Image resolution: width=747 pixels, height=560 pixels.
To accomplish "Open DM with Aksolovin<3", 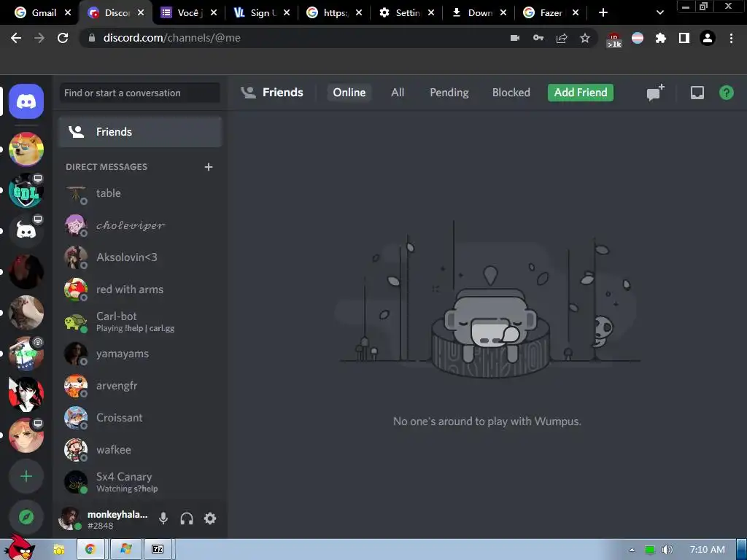I will 141,257.
